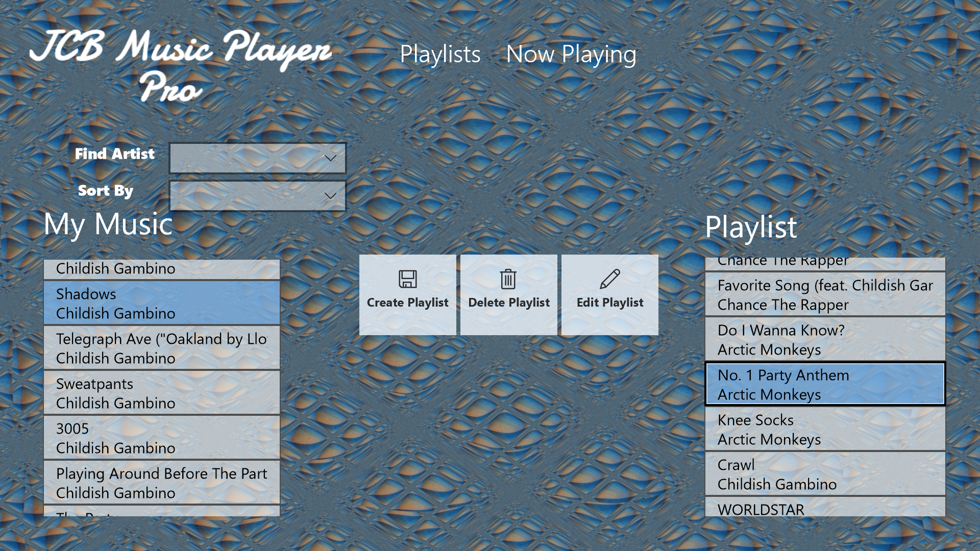Select Shadows in My Music
980x551 pixels.
pyautogui.click(x=162, y=303)
